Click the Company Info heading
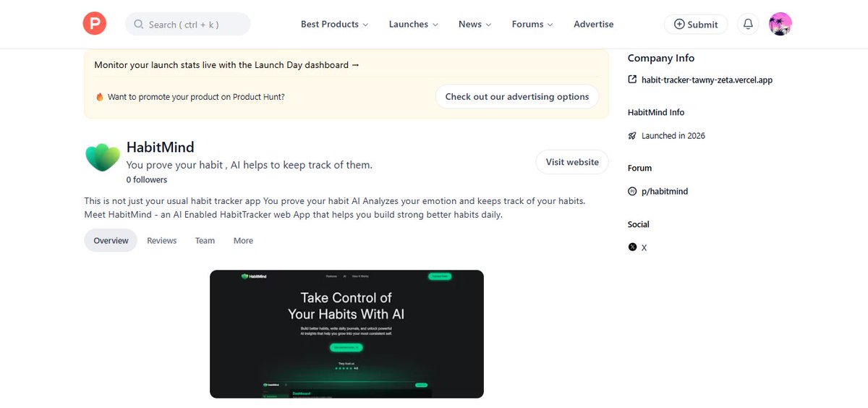Image resolution: width=868 pixels, height=408 pixels. [x=660, y=58]
